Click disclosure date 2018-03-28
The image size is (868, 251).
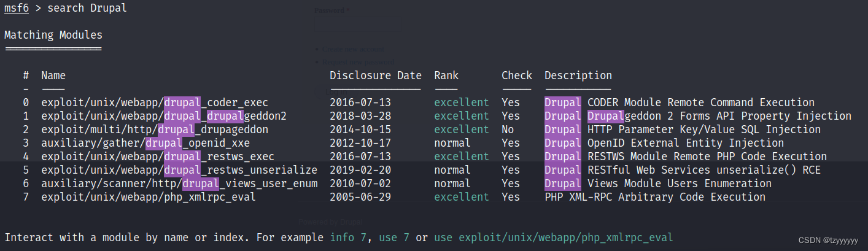tap(360, 116)
